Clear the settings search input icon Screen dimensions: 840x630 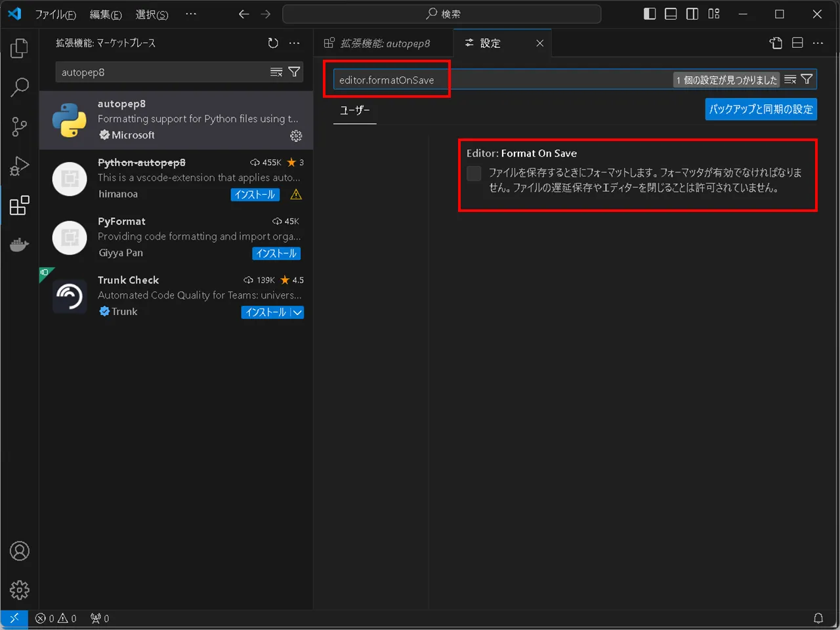tap(790, 79)
